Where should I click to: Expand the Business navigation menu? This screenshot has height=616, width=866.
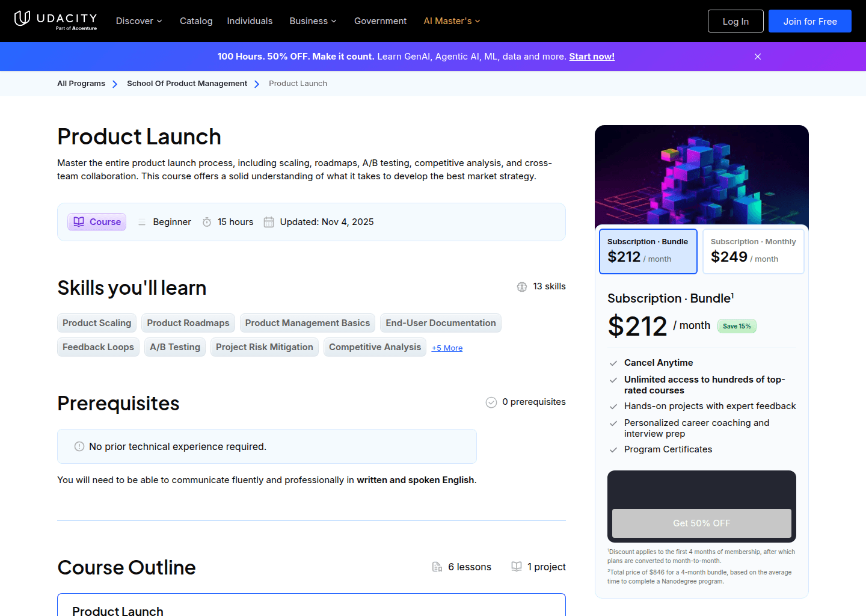312,20
